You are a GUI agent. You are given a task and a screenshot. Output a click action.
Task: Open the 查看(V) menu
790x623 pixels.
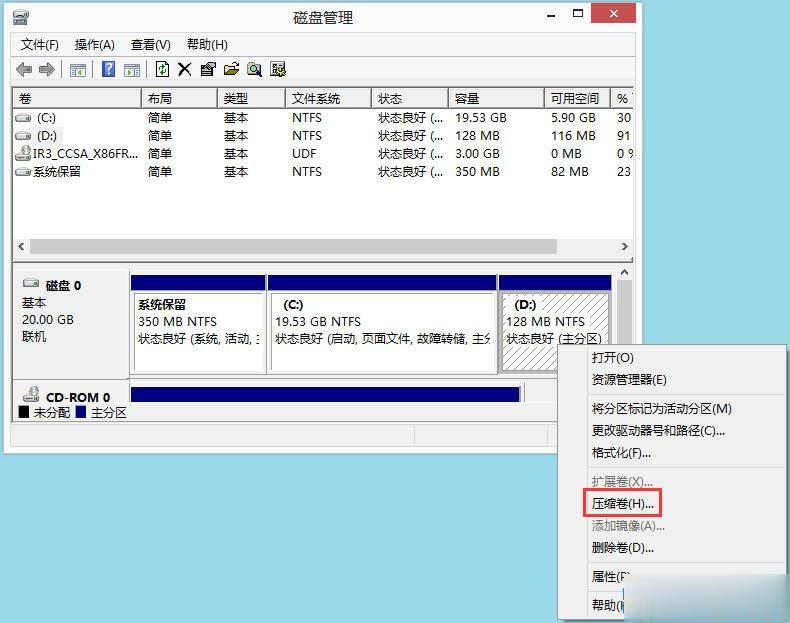coord(150,45)
